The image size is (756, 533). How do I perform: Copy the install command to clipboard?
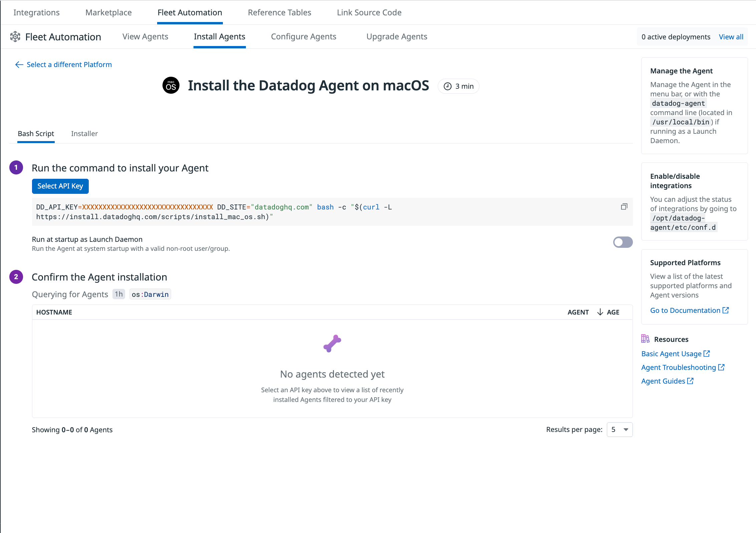(x=624, y=207)
